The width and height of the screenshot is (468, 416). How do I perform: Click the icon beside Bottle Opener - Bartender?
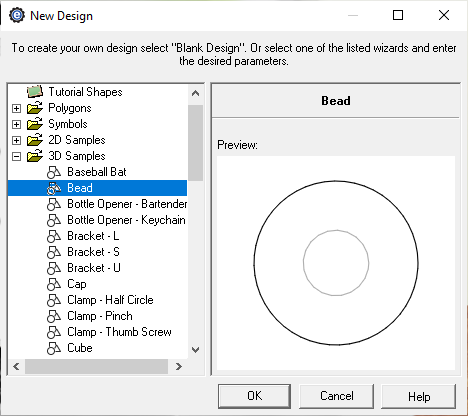54,204
